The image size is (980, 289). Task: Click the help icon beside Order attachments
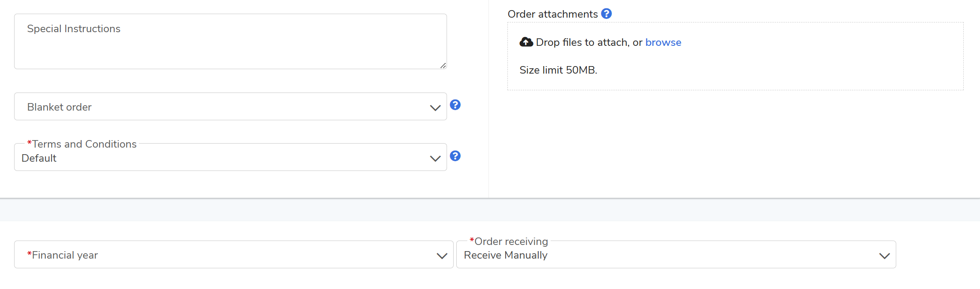606,14
